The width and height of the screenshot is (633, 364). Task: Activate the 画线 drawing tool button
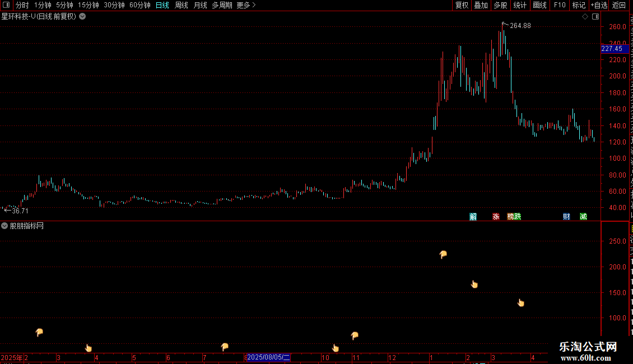pos(539,5)
